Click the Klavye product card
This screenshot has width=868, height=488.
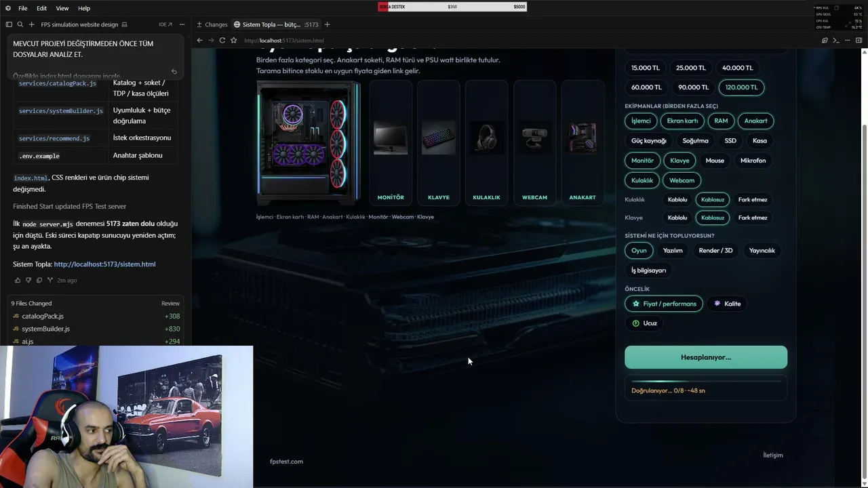(439, 142)
